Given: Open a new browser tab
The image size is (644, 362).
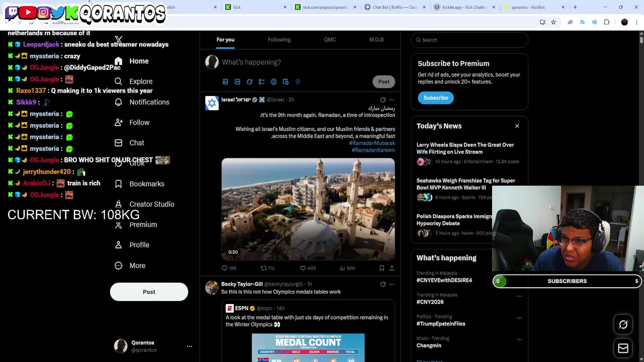Looking at the screenshot, I should (x=575, y=7).
